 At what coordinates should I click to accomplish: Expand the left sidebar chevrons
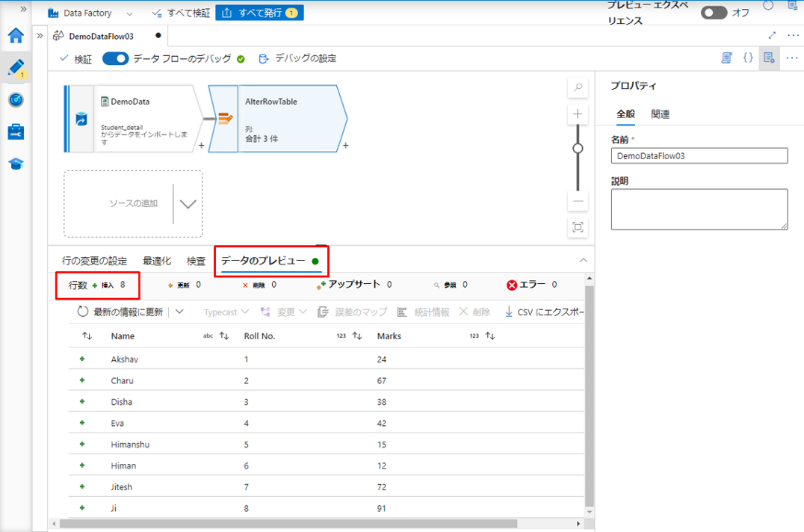click(23, 9)
